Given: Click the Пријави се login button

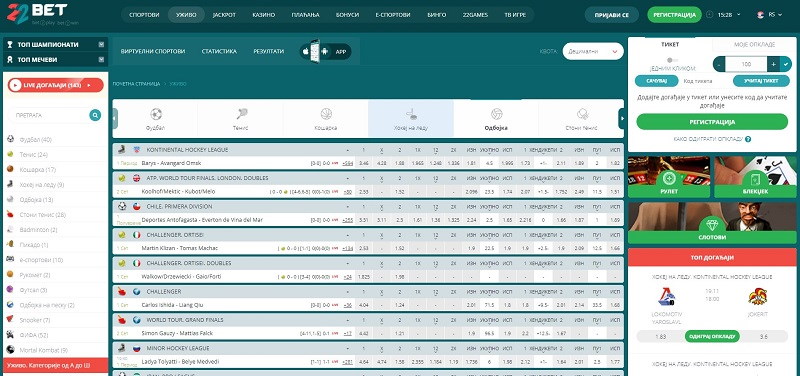Looking at the screenshot, I should (612, 15).
